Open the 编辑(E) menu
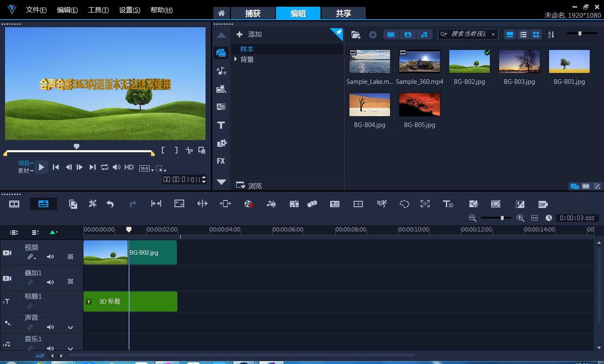Image resolution: width=604 pixels, height=364 pixels. click(68, 10)
